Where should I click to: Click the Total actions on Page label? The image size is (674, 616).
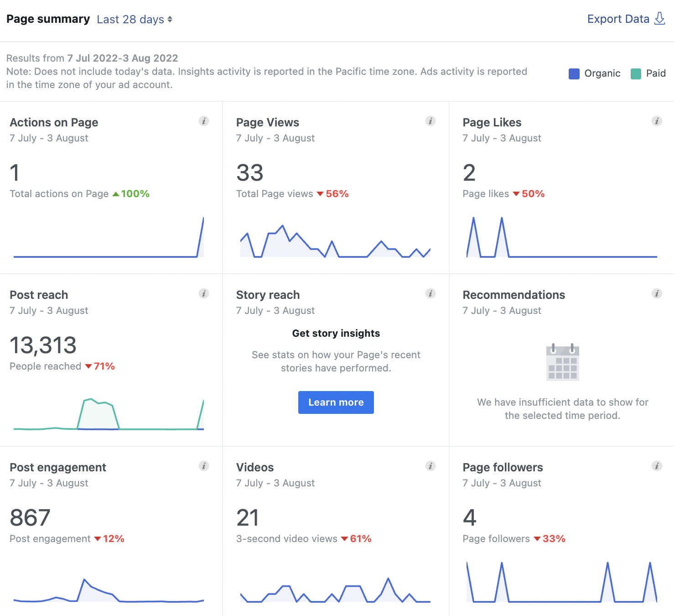[x=59, y=193]
